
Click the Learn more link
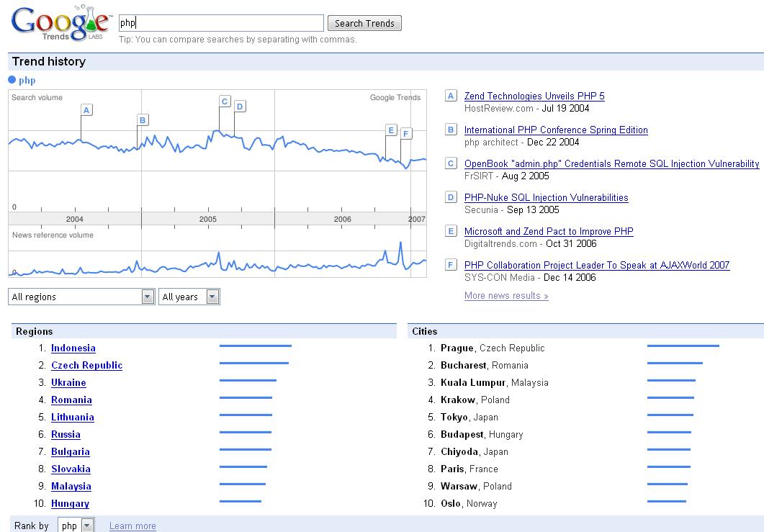point(132,526)
